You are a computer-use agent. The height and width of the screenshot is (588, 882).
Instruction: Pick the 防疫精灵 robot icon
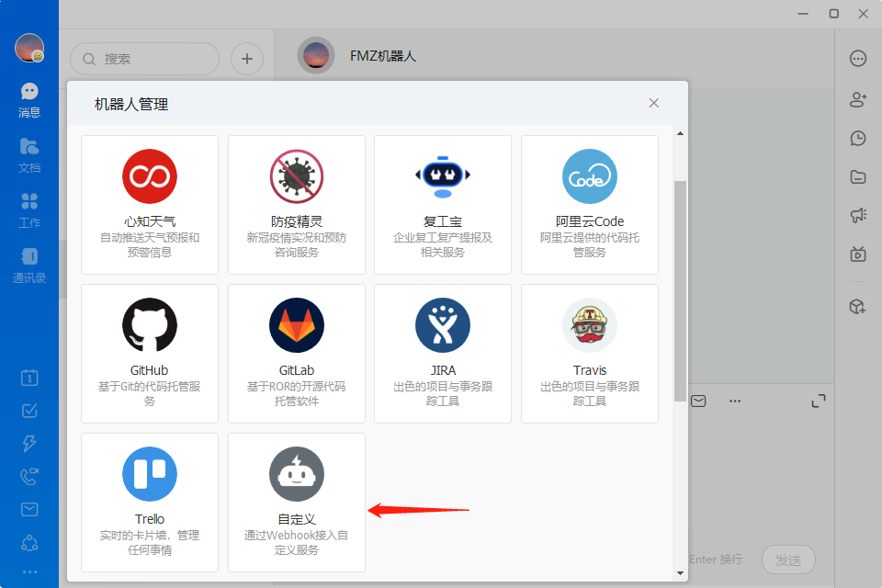tap(297, 176)
